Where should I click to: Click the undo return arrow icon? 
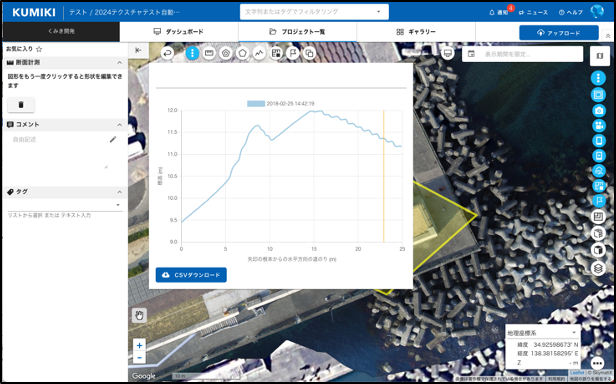tap(167, 53)
